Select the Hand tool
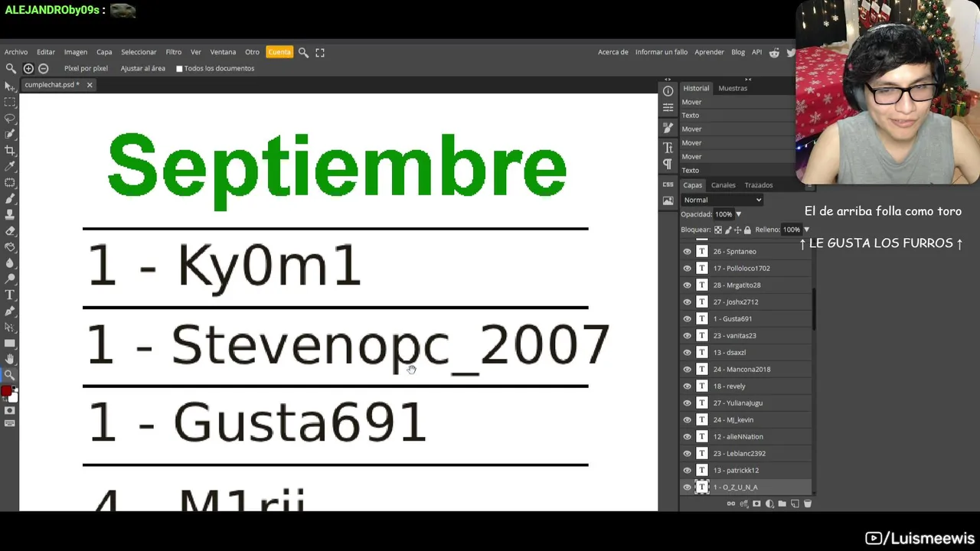The width and height of the screenshot is (980, 551). click(9, 359)
